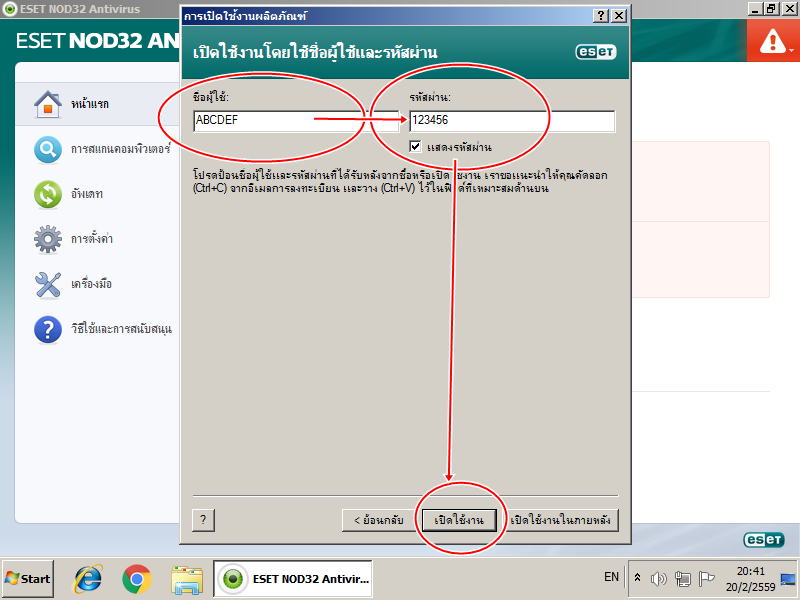Click the question mark help button at dialog bottom
The height and width of the screenshot is (600, 800).
(204, 520)
